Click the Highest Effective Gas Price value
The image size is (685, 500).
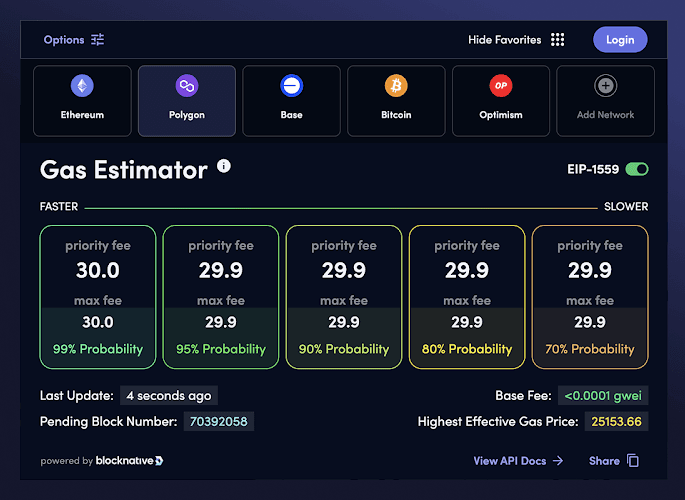coord(615,422)
